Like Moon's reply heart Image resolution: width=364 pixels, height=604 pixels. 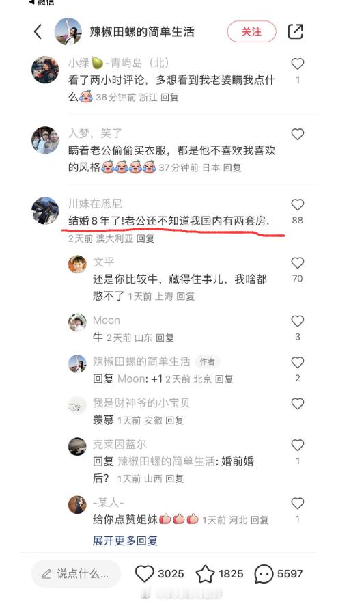297,321
